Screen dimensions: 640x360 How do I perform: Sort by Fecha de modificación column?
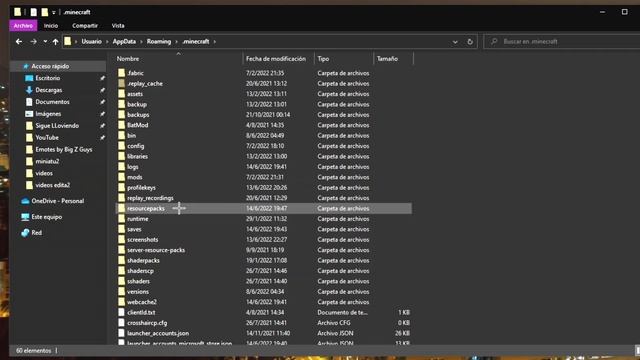[276, 59]
